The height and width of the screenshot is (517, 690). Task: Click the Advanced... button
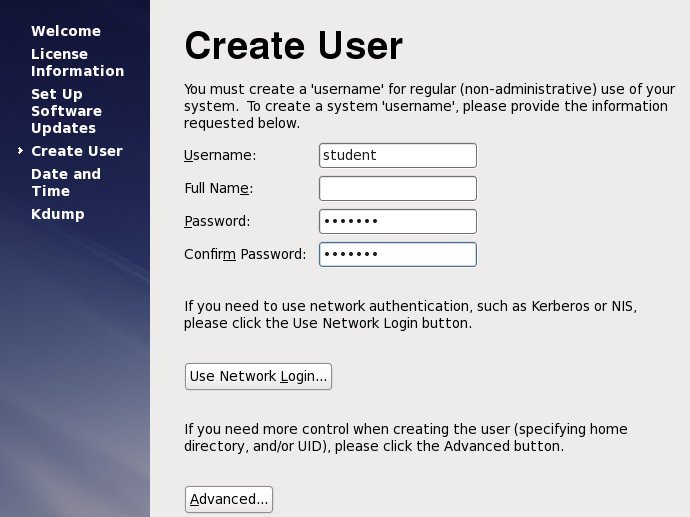[229, 499]
